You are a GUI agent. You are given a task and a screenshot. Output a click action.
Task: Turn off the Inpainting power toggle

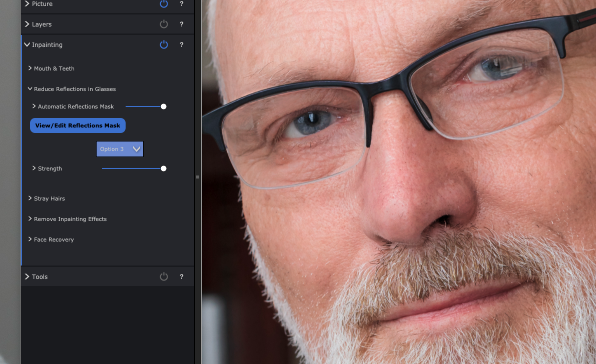click(x=164, y=45)
